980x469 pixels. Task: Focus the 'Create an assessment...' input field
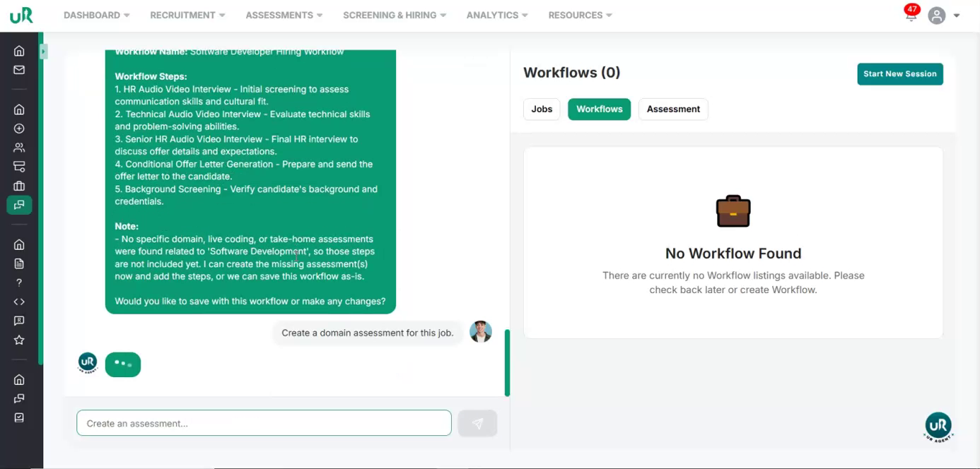(264, 423)
